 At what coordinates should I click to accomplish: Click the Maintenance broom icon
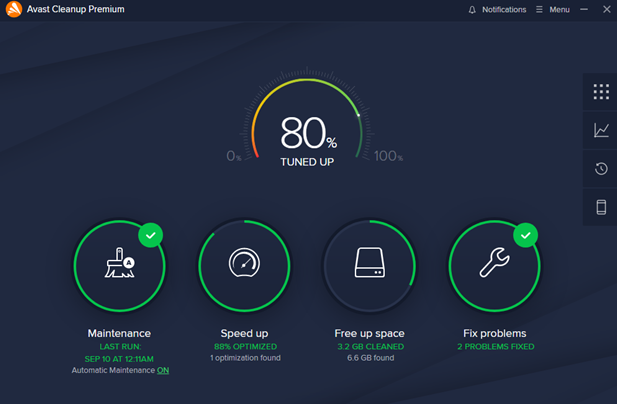click(x=119, y=265)
